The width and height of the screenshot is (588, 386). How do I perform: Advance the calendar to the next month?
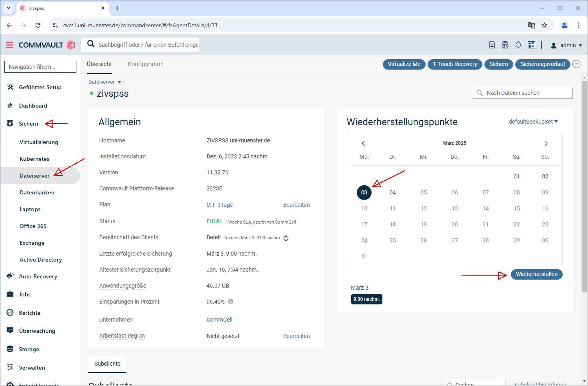[x=546, y=143]
